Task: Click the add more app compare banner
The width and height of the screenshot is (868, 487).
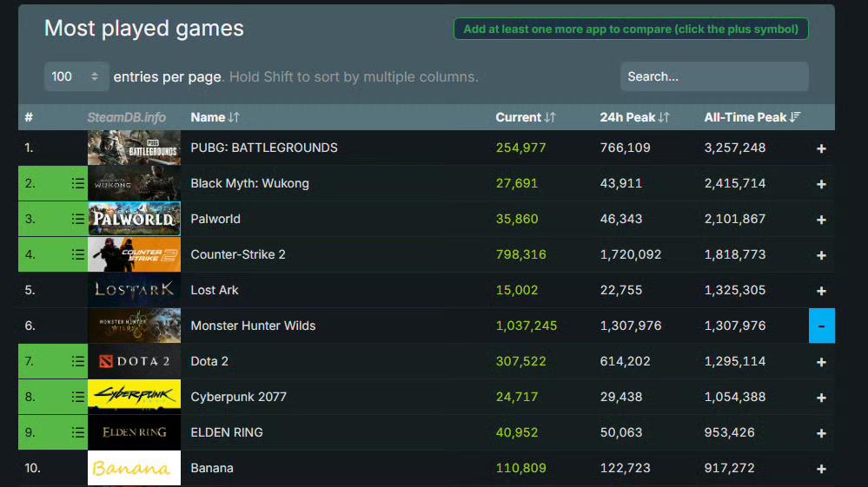Action: point(631,29)
